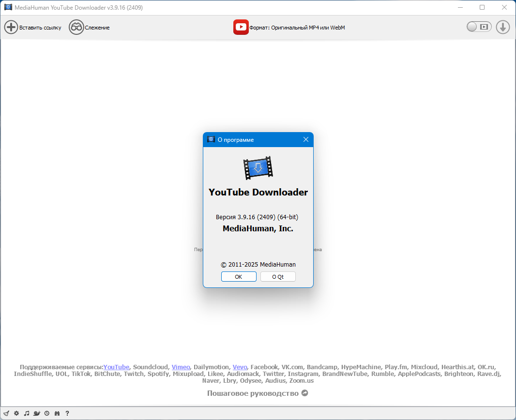Click OK in the О программе dialog
Viewport: 516px width, 420px height.
(x=239, y=277)
